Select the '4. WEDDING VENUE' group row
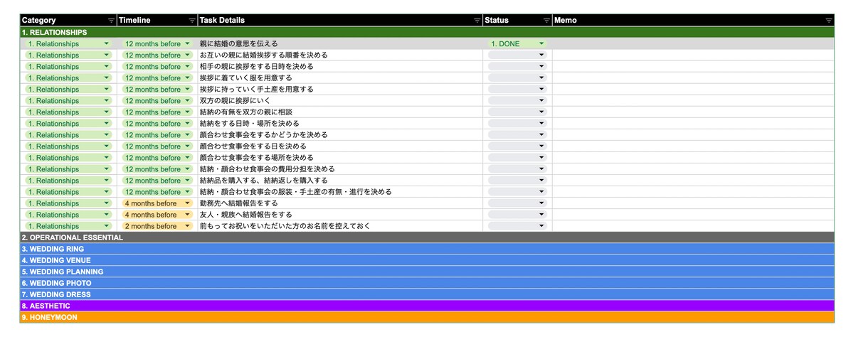Viewport: 868px width, 359px height. [x=427, y=260]
